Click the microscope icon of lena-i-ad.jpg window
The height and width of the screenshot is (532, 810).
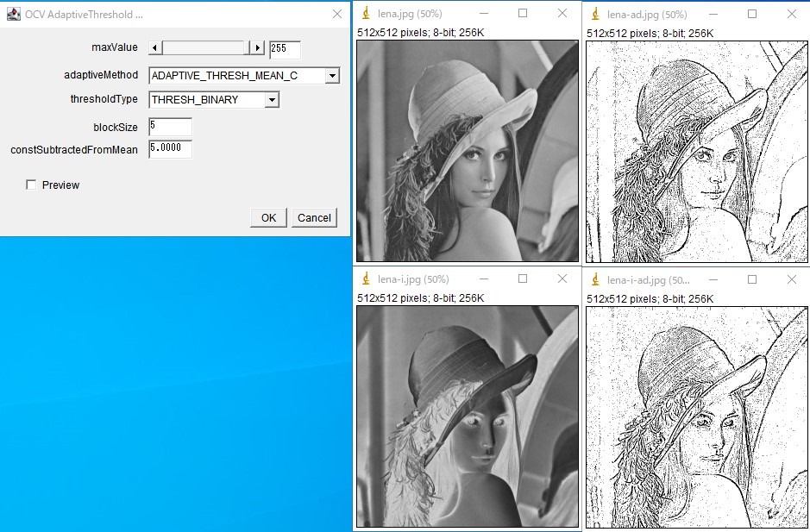(595, 279)
